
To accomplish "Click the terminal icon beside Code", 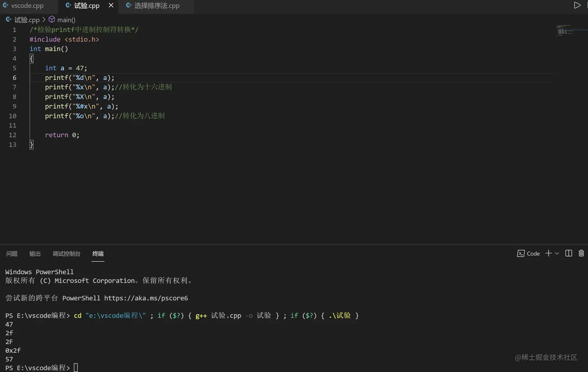I will click(x=521, y=254).
